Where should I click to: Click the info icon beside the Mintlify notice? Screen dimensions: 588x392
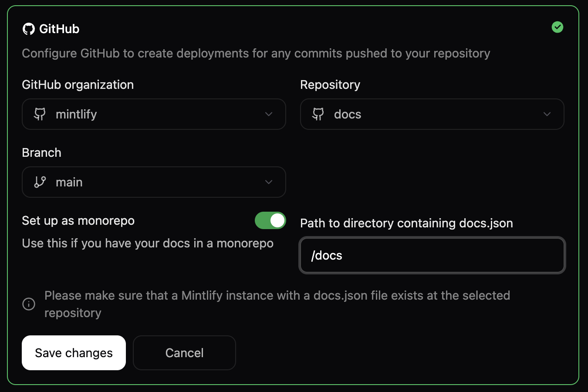(28, 304)
